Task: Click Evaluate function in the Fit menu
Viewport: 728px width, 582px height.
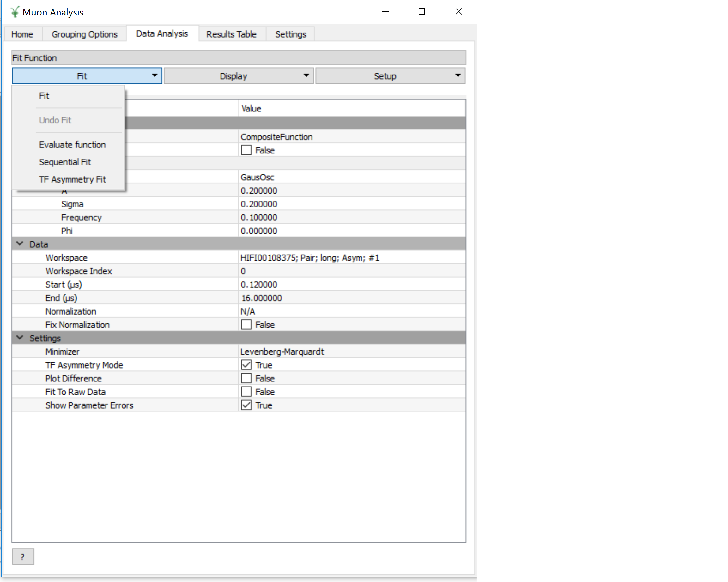Action: click(72, 145)
